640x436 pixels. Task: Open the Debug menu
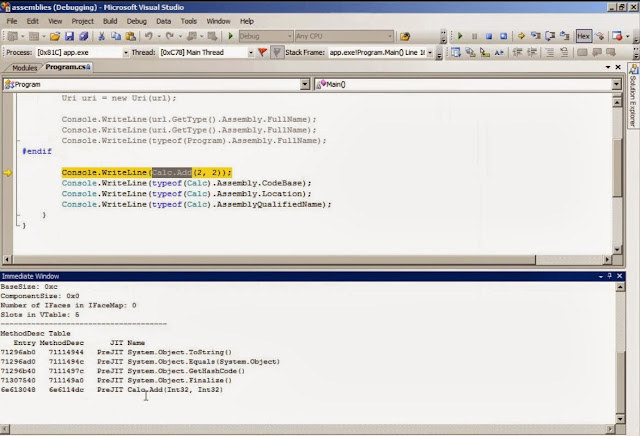tap(136, 21)
